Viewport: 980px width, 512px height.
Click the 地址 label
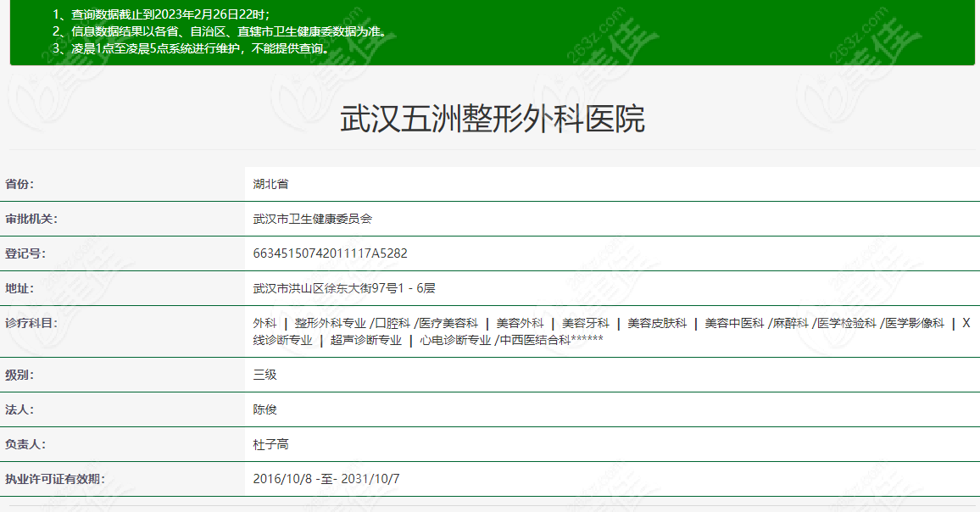point(19,288)
